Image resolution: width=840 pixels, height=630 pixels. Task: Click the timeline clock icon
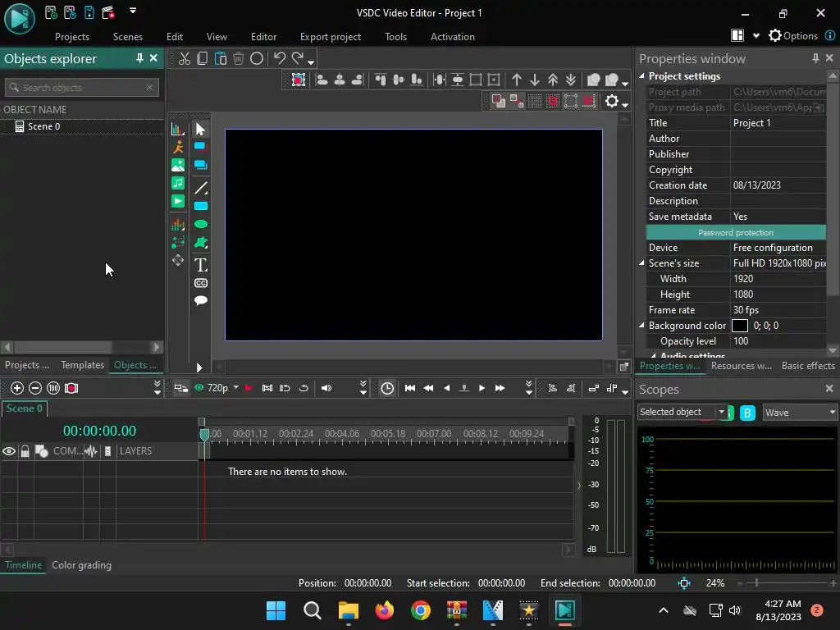pos(387,388)
